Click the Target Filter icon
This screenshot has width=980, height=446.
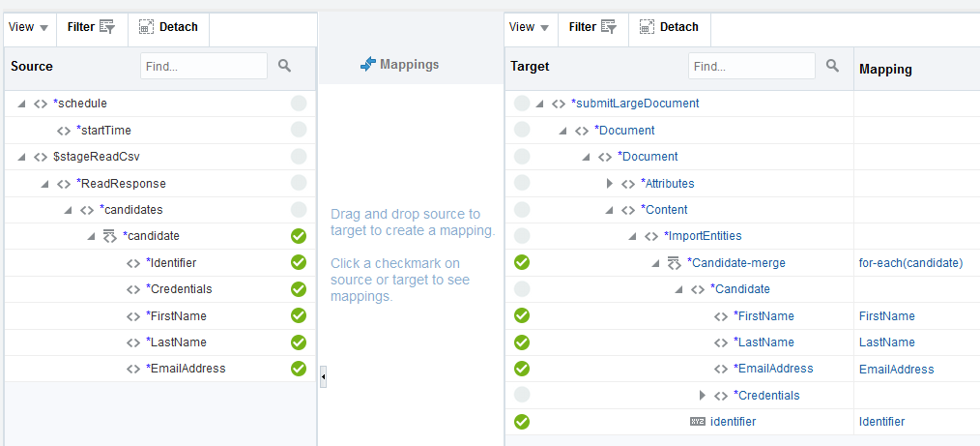607,28
